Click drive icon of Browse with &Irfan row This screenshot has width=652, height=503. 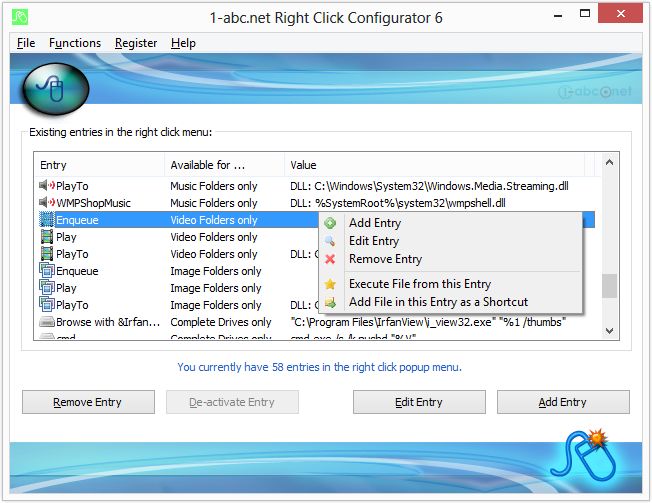(47, 322)
